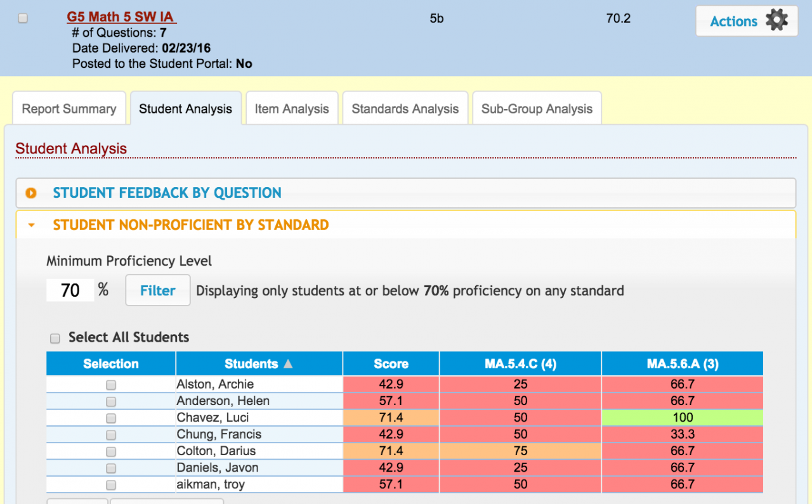Open the Sub-Group Analysis tab
This screenshot has height=504, width=812.
coord(537,108)
